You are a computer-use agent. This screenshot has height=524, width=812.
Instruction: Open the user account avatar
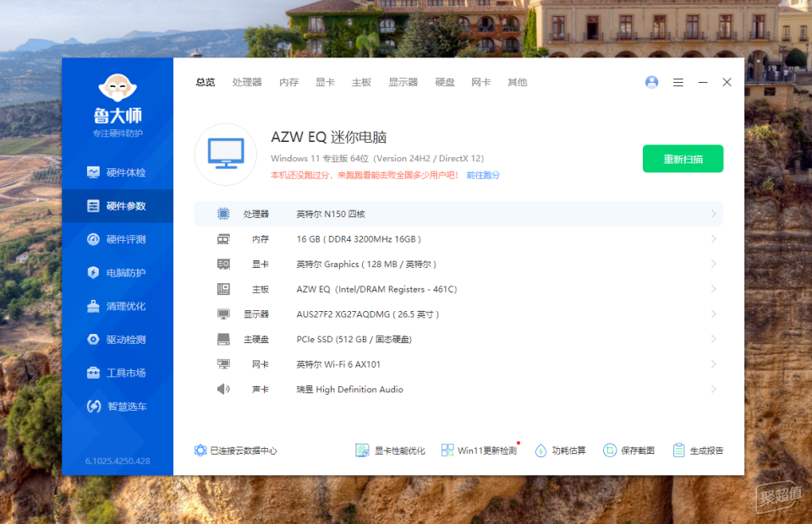pyautogui.click(x=651, y=82)
